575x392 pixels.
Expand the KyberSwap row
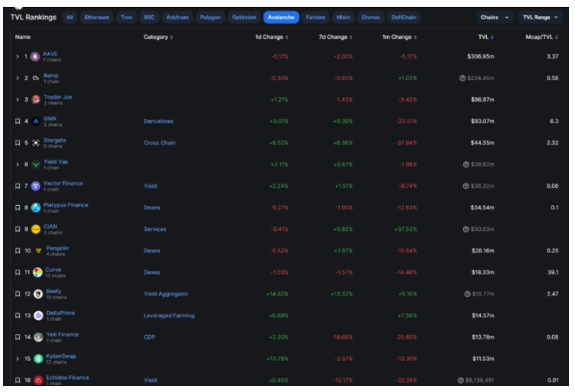17,359
